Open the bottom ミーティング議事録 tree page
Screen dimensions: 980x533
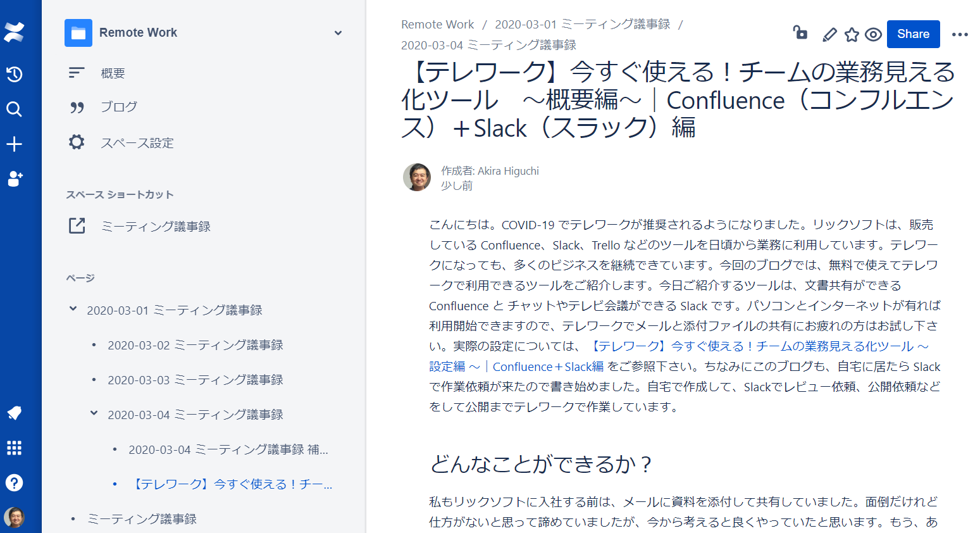[x=142, y=519]
